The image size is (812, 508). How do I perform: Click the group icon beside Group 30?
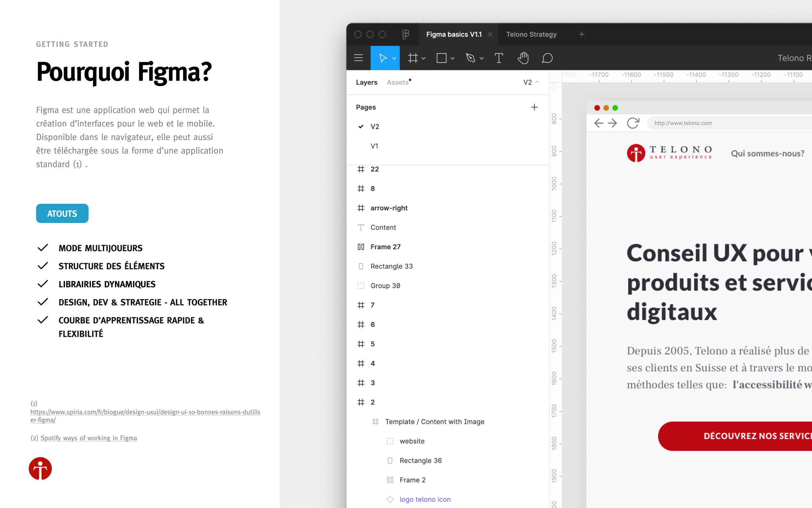[x=361, y=286]
